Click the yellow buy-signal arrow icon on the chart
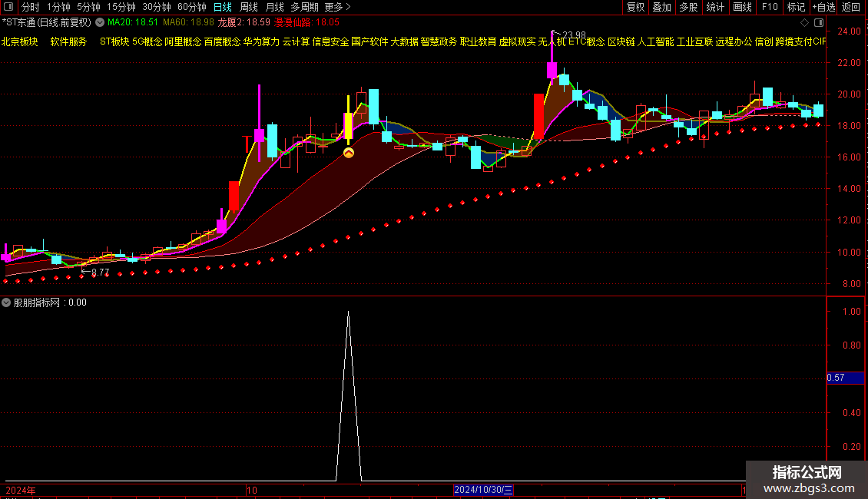Screen dimensions: 868x499 [349, 153]
